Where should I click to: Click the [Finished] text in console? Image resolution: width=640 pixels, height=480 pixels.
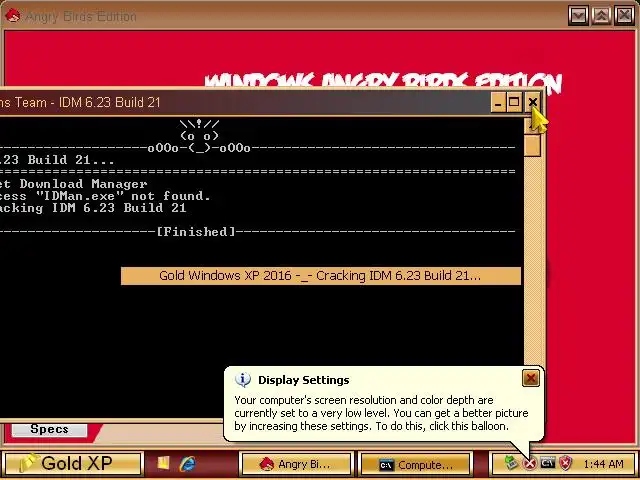pos(196,231)
